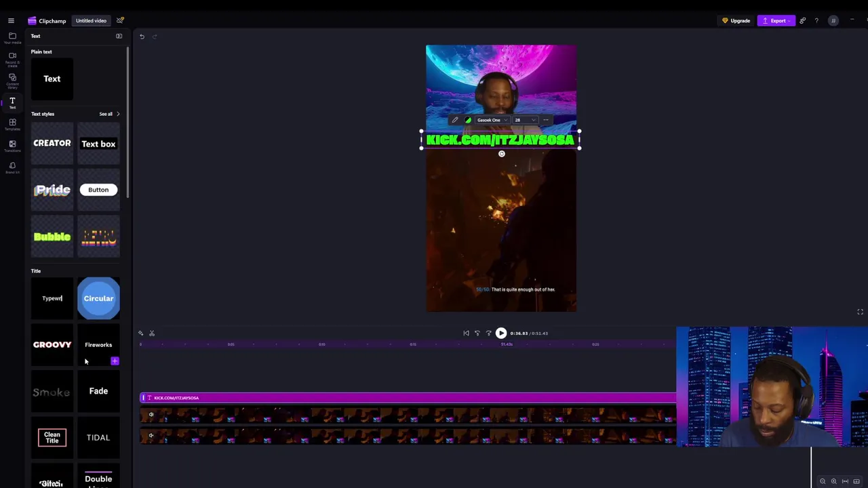Image resolution: width=868 pixels, height=488 pixels.
Task: Rewind five seconds
Action: click(x=477, y=333)
